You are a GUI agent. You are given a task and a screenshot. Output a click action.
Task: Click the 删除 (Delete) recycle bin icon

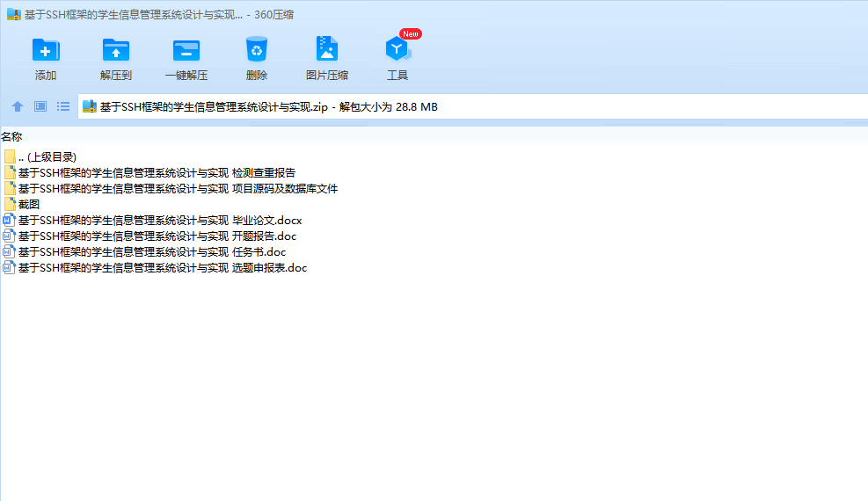tap(256, 49)
